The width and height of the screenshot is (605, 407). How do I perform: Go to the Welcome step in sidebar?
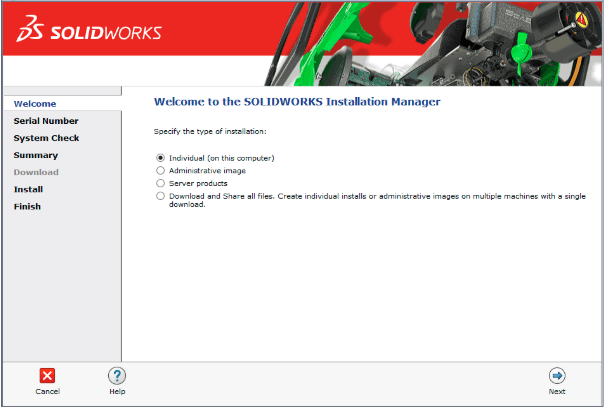35,104
